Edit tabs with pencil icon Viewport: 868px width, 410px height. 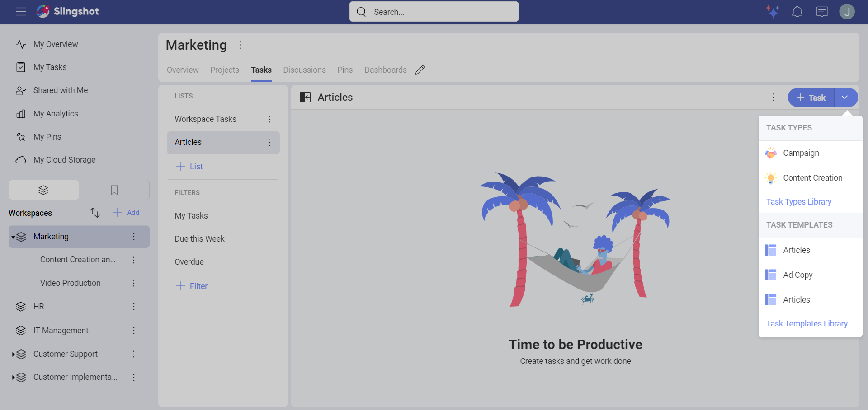click(x=420, y=70)
